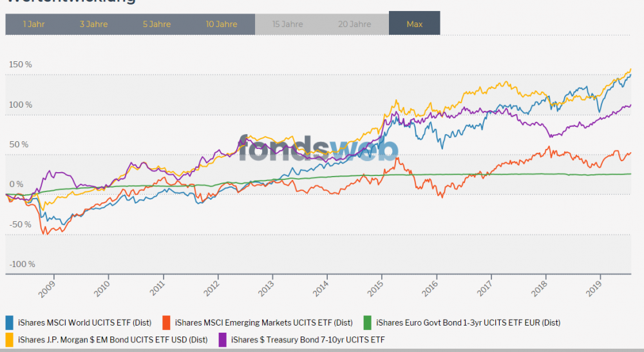Click blue swatch for MSCI World ETF
The width and height of the screenshot is (644, 352).
coord(10,322)
